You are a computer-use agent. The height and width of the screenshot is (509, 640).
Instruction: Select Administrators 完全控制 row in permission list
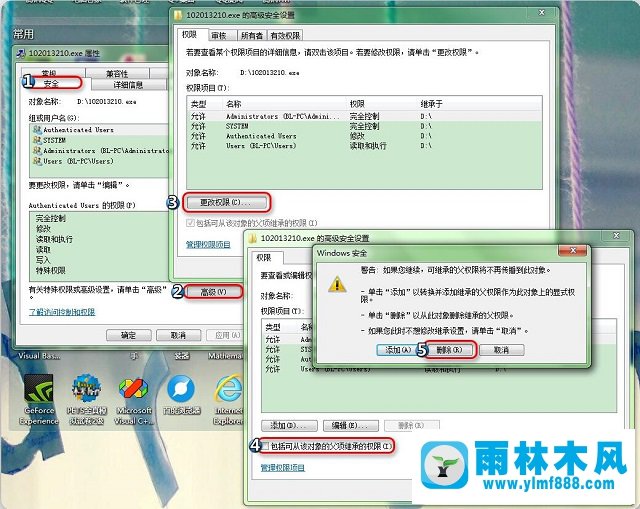[x=364, y=116]
